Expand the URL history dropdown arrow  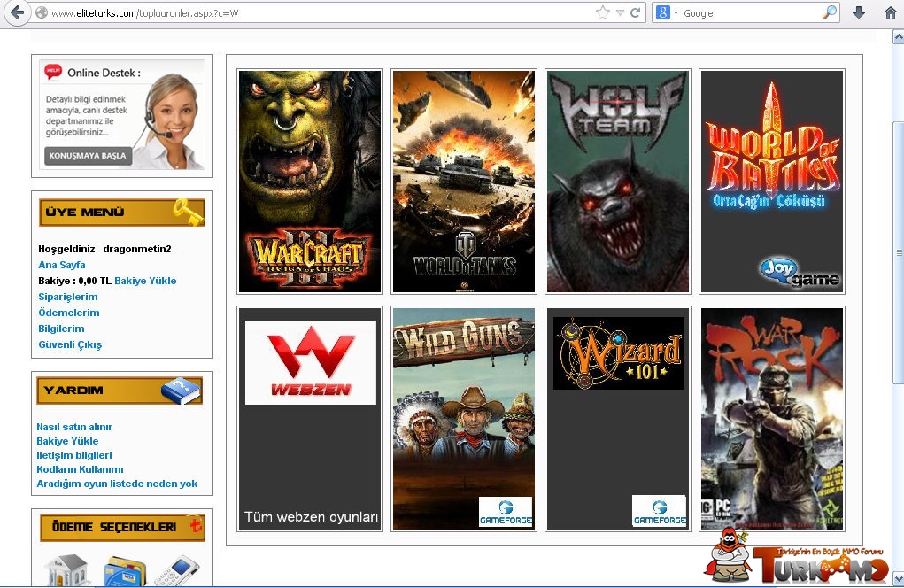coord(620,12)
